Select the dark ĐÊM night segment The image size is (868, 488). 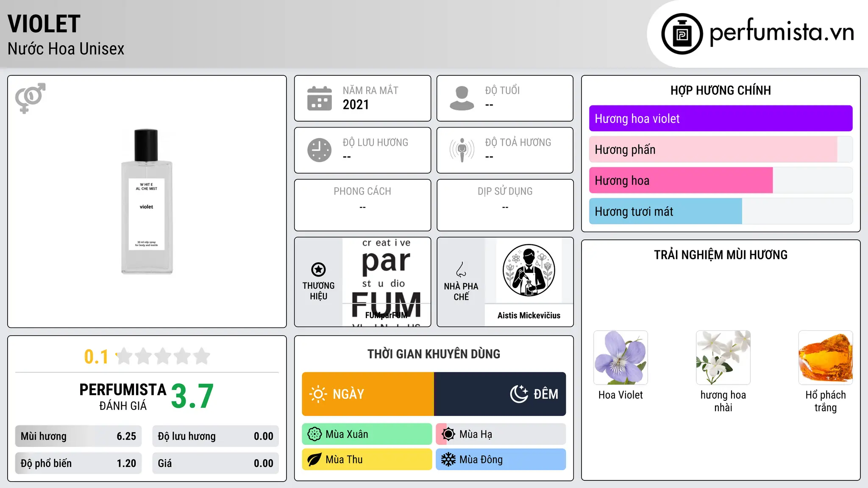[x=500, y=394]
